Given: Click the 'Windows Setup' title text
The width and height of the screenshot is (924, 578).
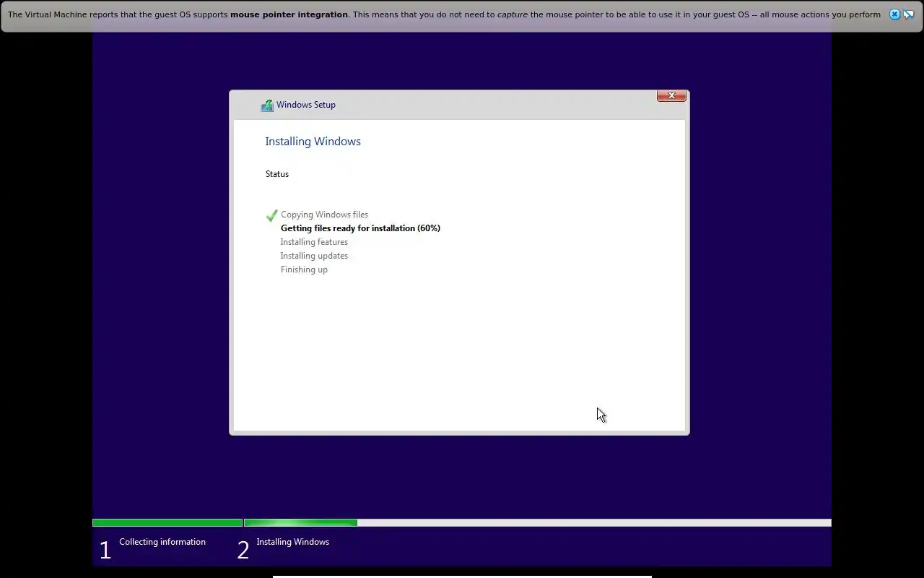Looking at the screenshot, I should (x=306, y=105).
